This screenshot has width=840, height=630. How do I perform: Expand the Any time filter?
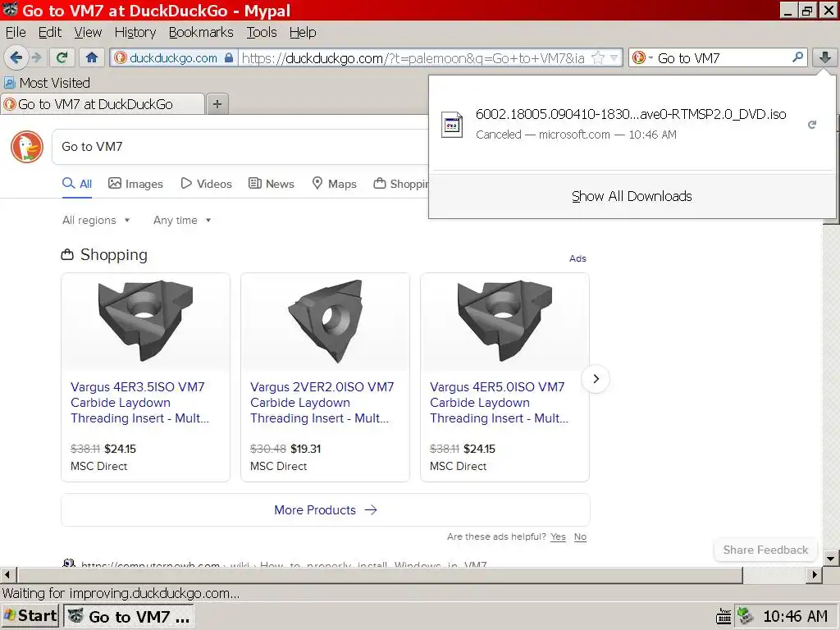182,220
